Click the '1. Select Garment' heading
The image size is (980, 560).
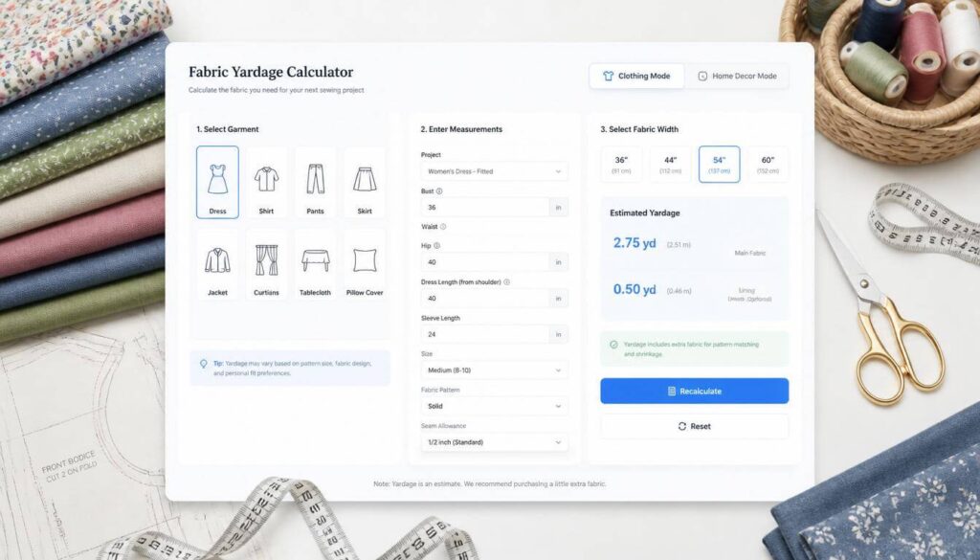[228, 129]
